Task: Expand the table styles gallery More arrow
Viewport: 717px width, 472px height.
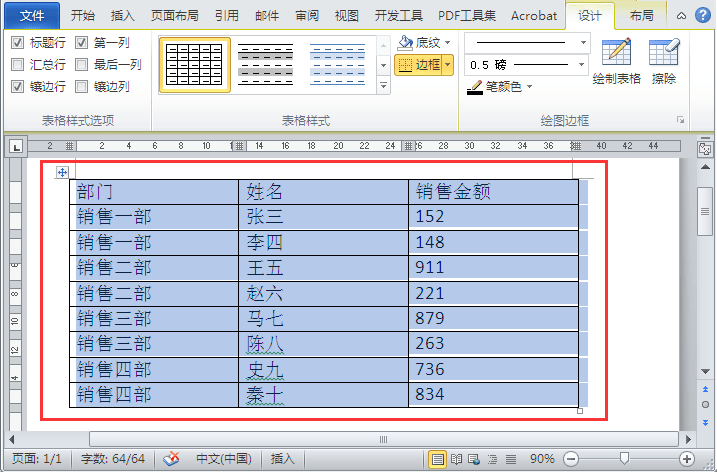Action: (x=383, y=86)
